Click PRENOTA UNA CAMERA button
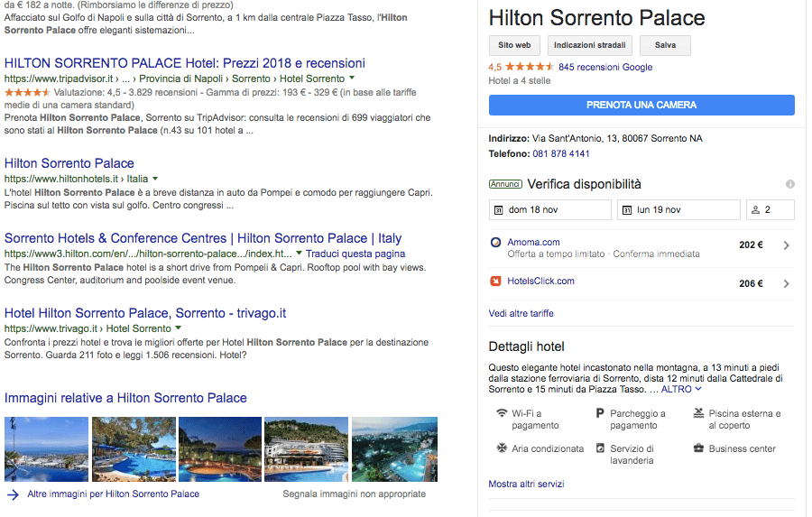The image size is (812, 517). [x=641, y=105]
